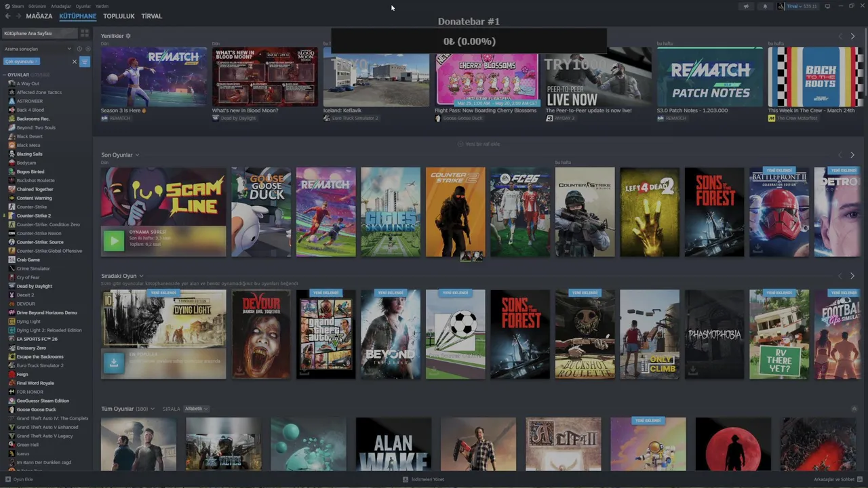868x488 pixels.
Task: Open the Oyunlar menu
Action: click(83, 6)
